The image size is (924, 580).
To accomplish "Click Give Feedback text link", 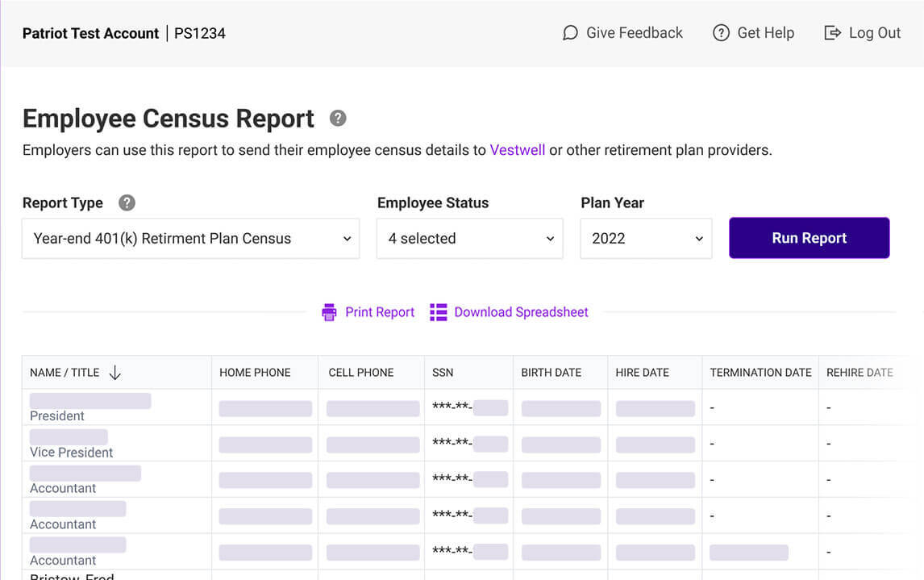I will pos(635,33).
